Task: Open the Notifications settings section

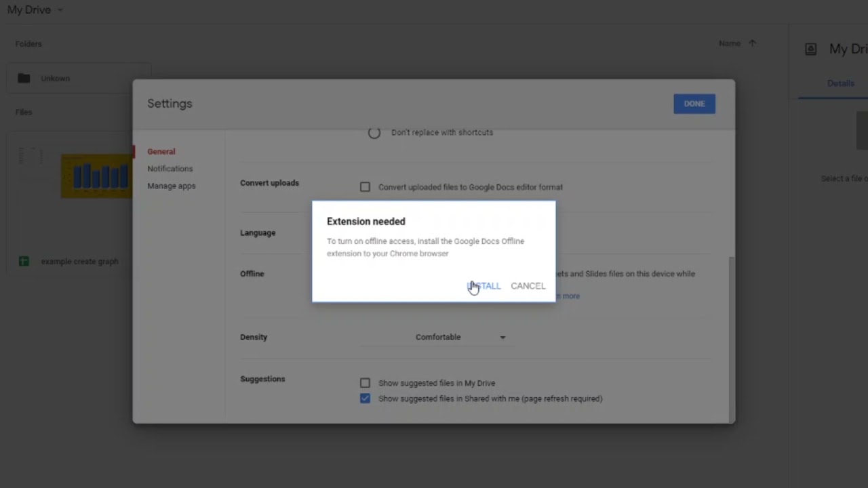Action: click(x=170, y=169)
